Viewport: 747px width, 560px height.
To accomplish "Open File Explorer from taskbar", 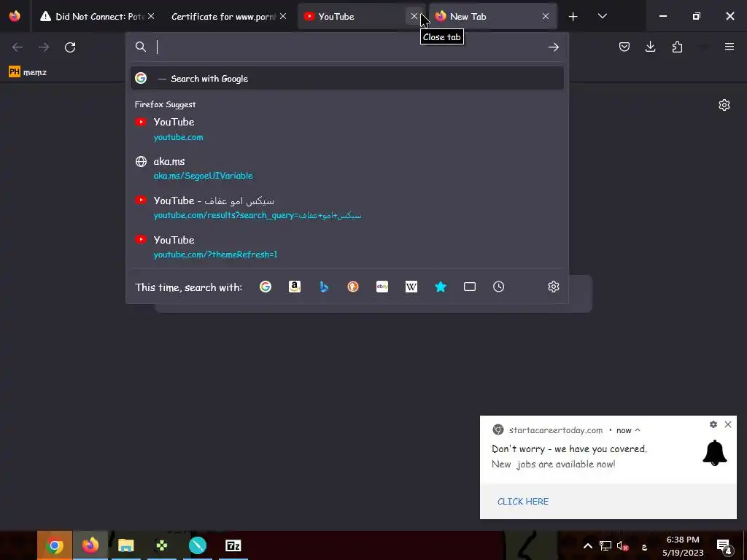I will coord(125,545).
